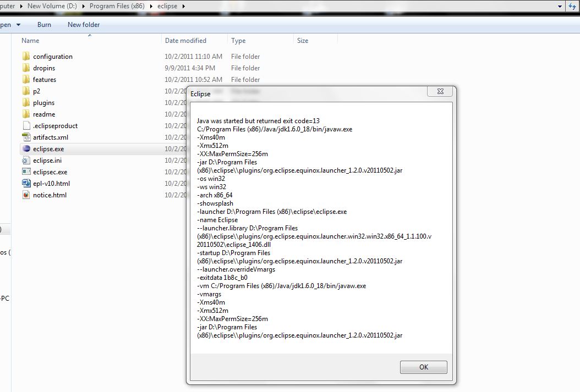This screenshot has width=580, height=392.
Task: Click the configuration folder icon
Action: point(26,56)
